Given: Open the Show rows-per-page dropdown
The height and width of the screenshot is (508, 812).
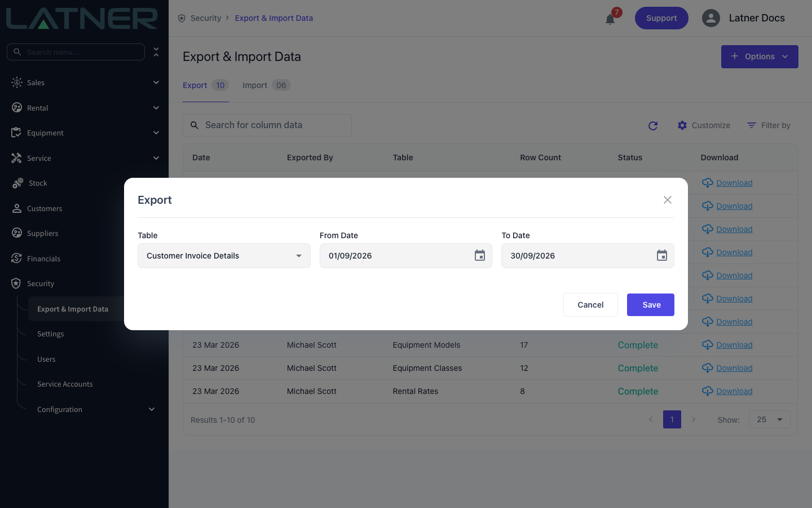Looking at the screenshot, I should [769, 419].
